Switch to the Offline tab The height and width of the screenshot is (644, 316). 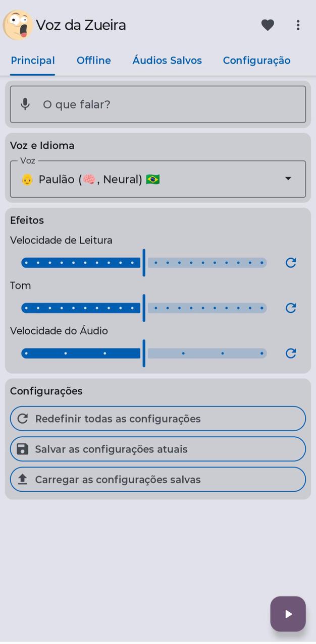pos(93,60)
